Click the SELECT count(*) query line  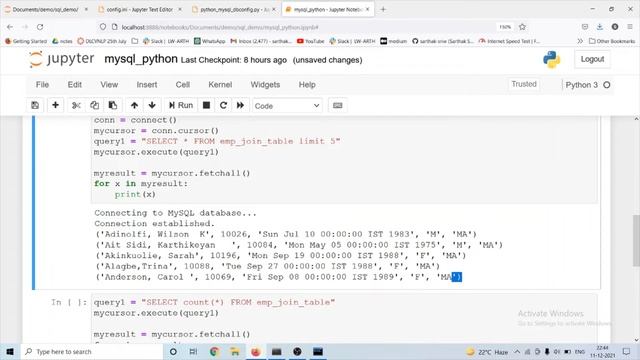pyautogui.click(x=214, y=302)
